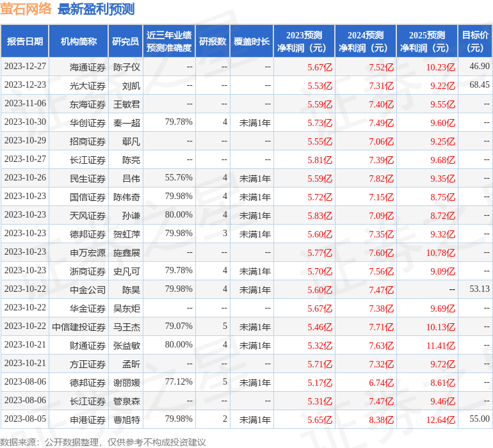This screenshot has width=493, height=448.
Task: Click target price 68.45
Action: (x=480, y=84)
